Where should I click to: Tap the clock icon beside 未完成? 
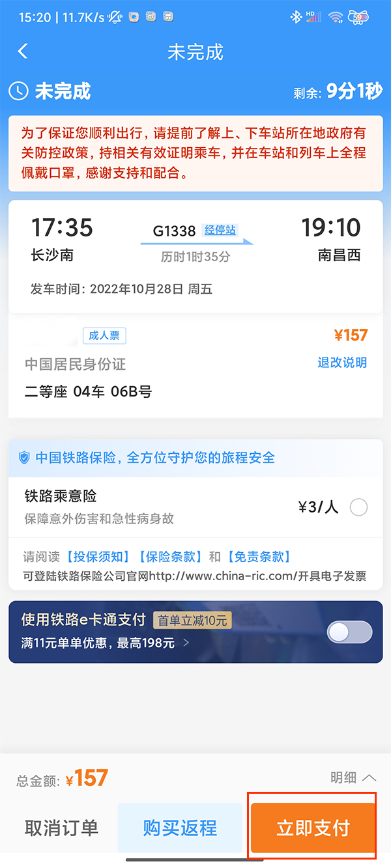18,91
